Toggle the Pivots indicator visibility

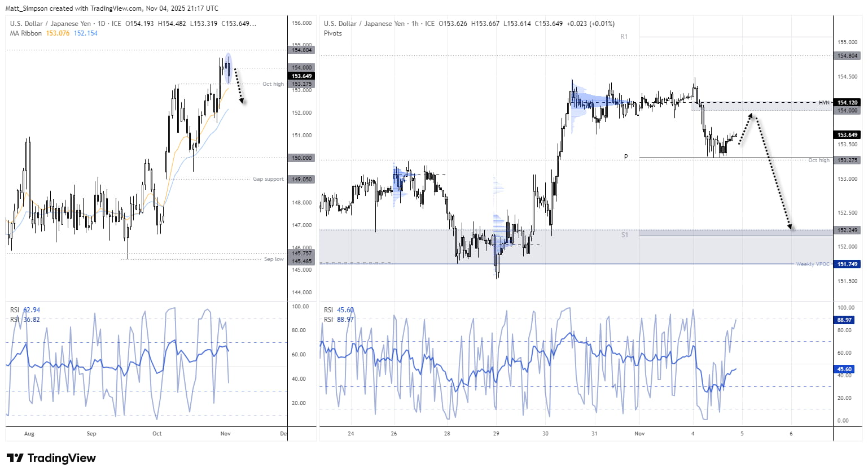click(x=333, y=33)
